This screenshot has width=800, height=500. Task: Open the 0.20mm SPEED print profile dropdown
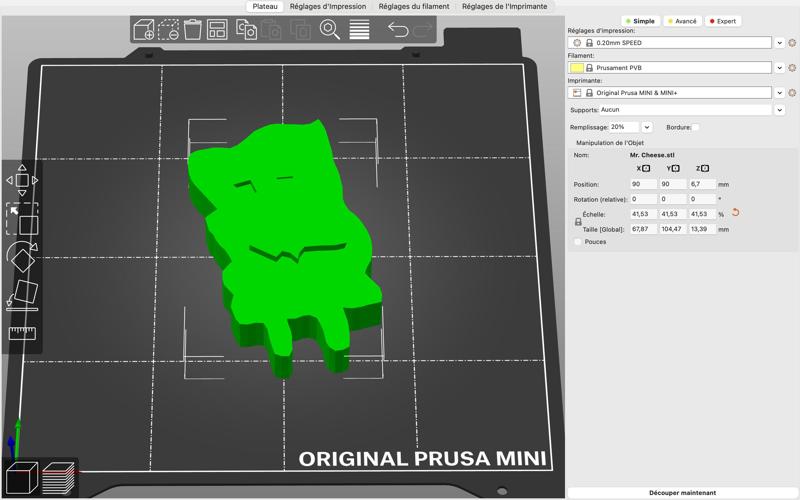(x=779, y=43)
